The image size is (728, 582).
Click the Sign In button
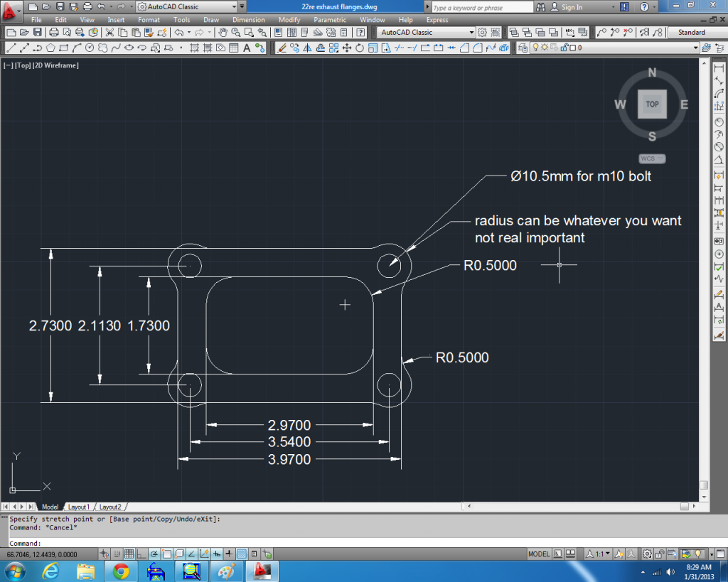click(x=567, y=7)
